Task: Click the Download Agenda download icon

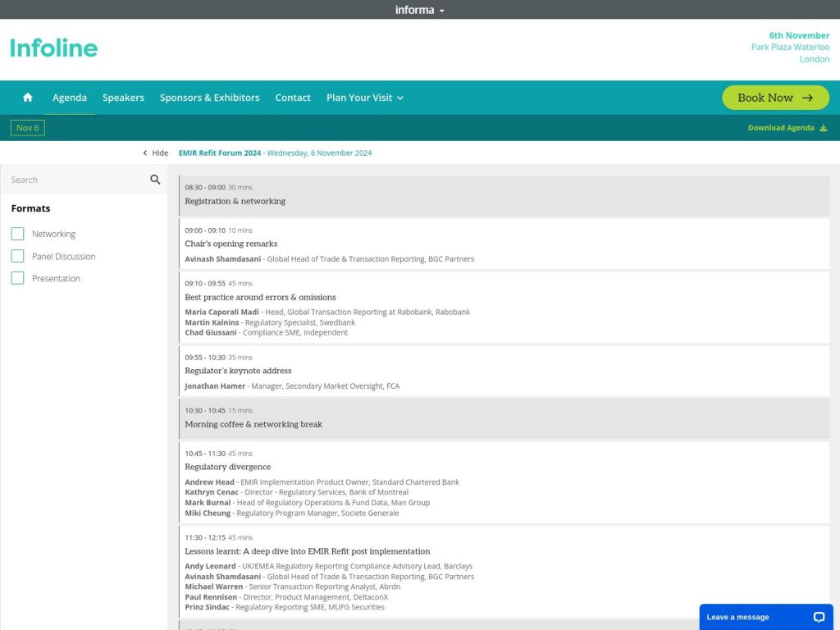Action: tap(824, 128)
